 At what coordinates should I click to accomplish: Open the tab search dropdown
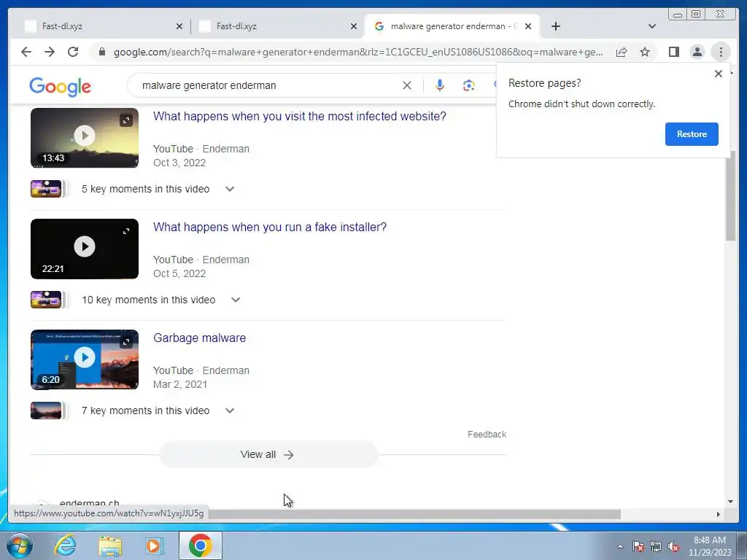(x=652, y=26)
